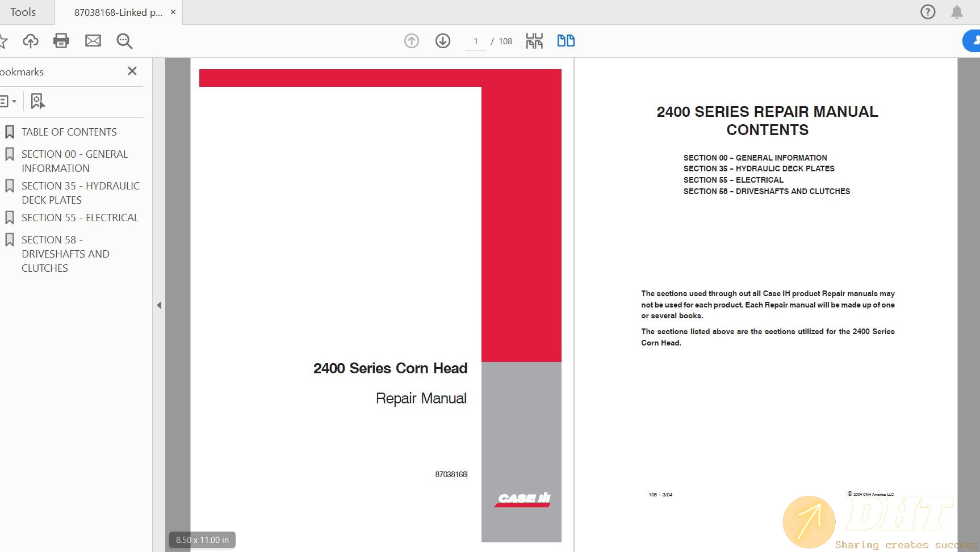Select the marquee zoom tool
The height and width of the screenshot is (552, 980).
point(124,41)
